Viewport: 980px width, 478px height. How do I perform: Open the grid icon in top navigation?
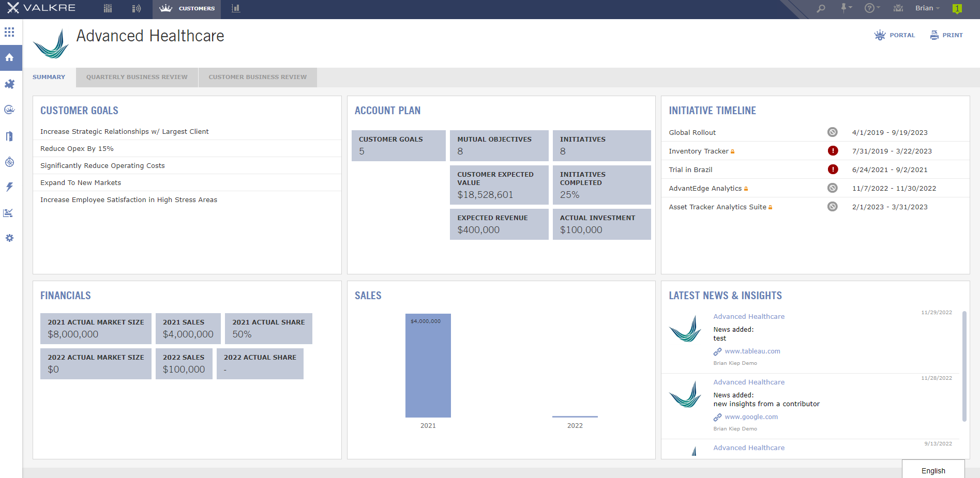click(x=108, y=8)
